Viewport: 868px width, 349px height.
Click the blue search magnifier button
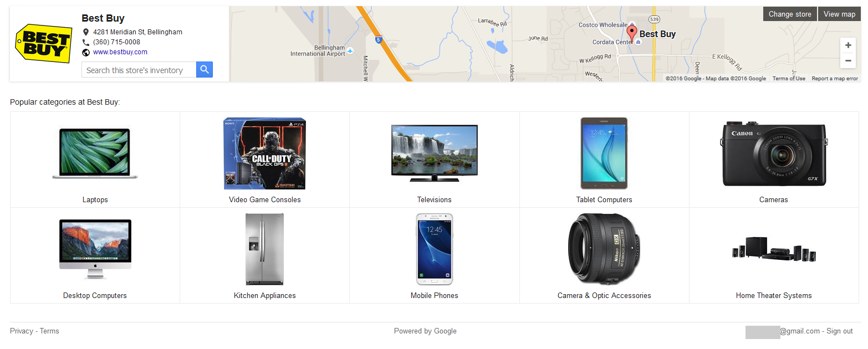tap(205, 70)
